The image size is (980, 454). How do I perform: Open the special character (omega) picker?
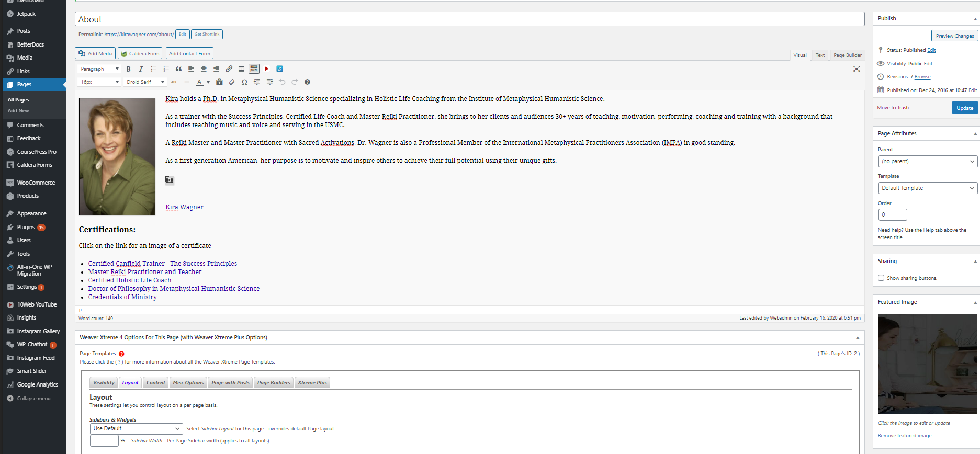244,82
